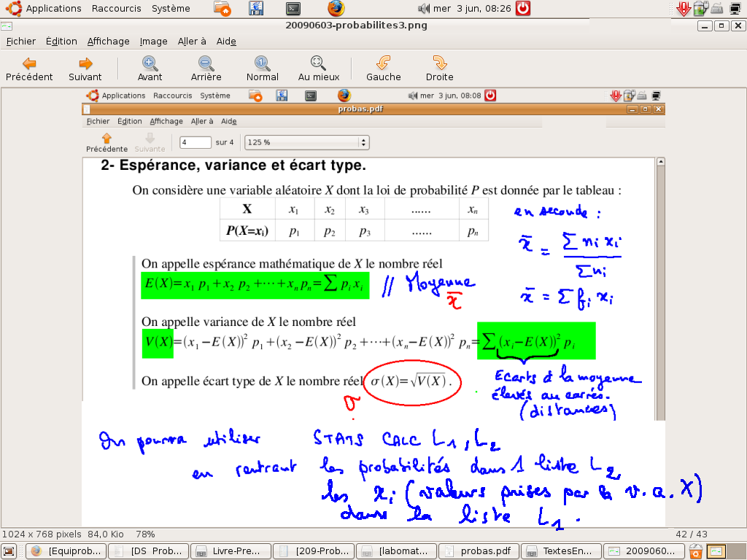Go to the previous image with Précédent
747x560 pixels.
[29, 69]
